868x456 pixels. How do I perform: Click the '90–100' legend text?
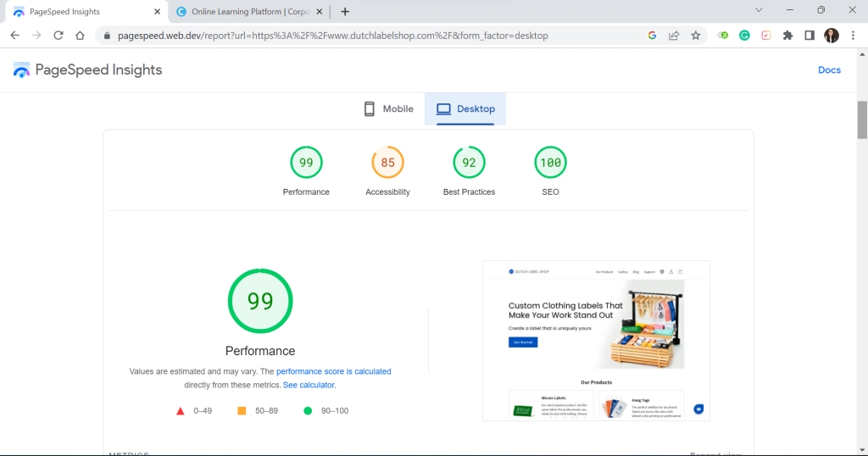tap(335, 410)
